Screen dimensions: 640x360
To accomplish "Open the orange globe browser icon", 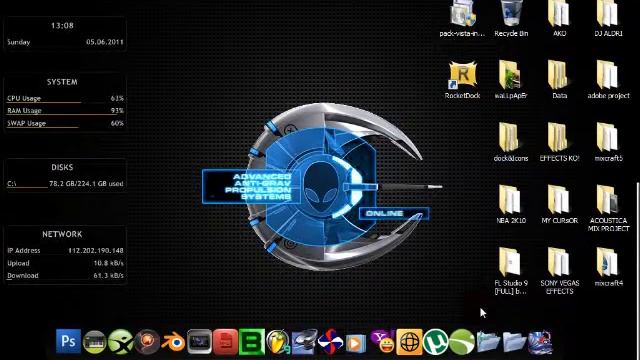I will (409, 342).
